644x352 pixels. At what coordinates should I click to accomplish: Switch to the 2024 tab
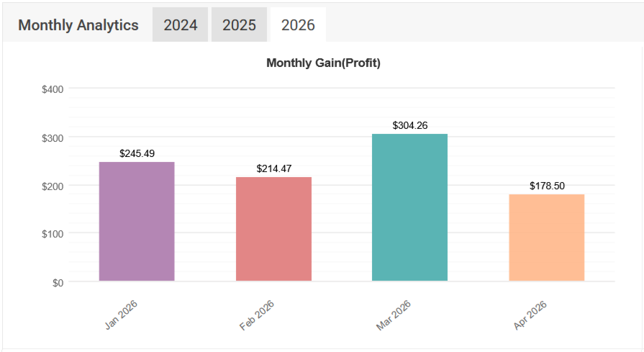[x=180, y=25]
